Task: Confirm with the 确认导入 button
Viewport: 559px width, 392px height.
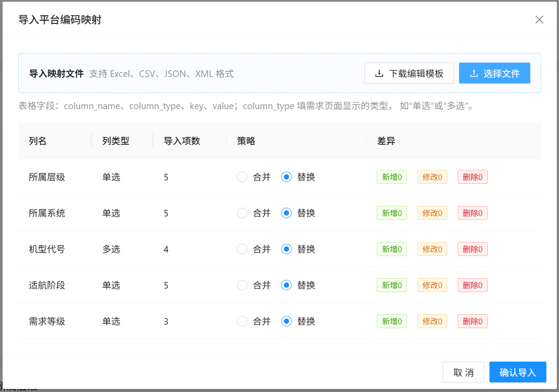Action: 518,372
